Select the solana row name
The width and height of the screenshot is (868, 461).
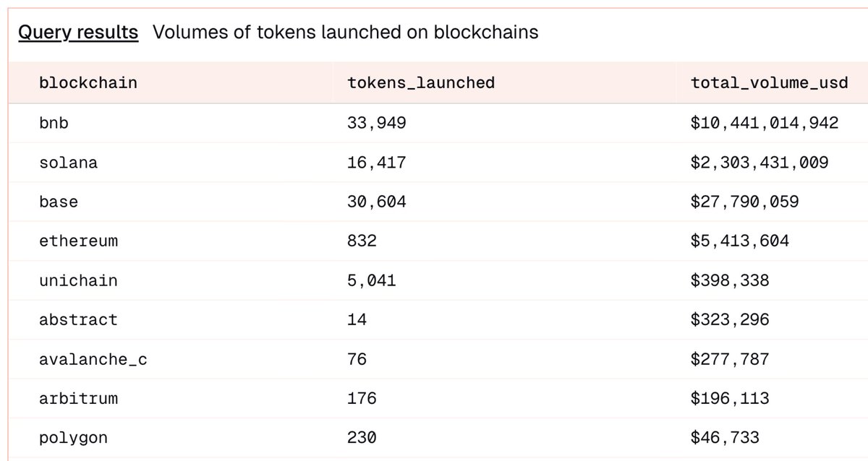tap(68, 163)
